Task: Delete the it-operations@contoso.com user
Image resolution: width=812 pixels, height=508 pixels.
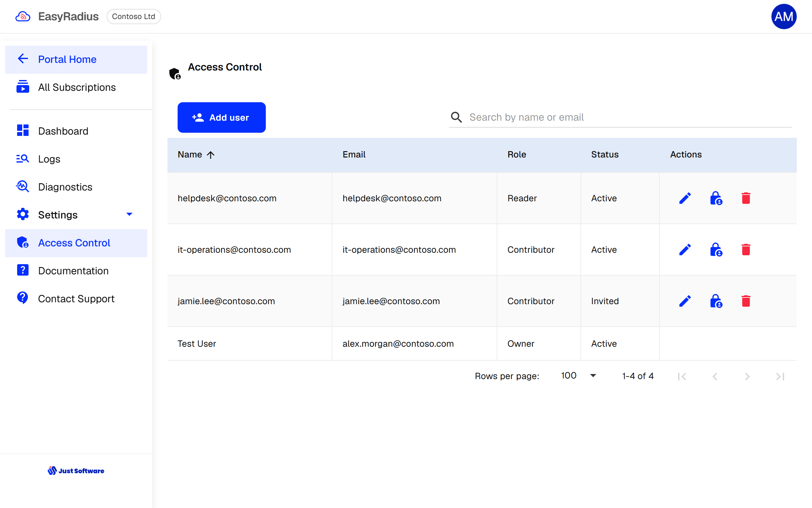Action: pyautogui.click(x=746, y=250)
